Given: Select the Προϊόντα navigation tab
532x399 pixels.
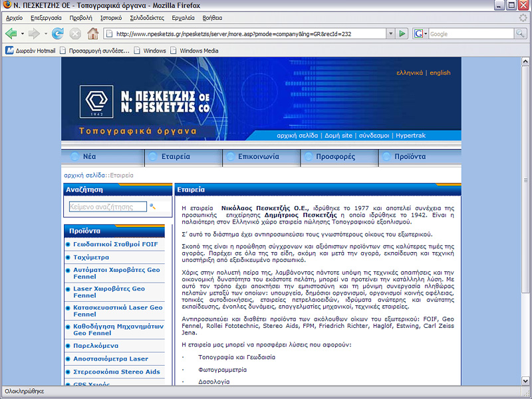Looking at the screenshot, I should [x=420, y=157].
